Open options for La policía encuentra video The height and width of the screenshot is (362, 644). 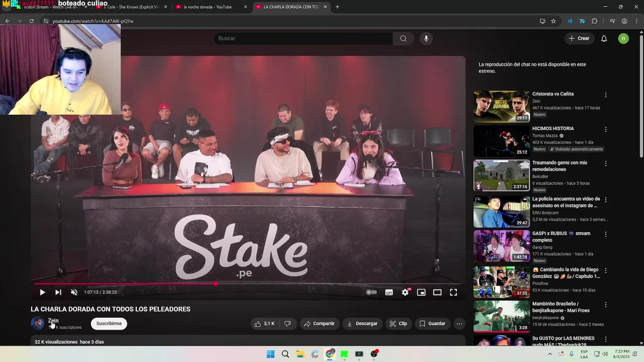[x=606, y=200]
